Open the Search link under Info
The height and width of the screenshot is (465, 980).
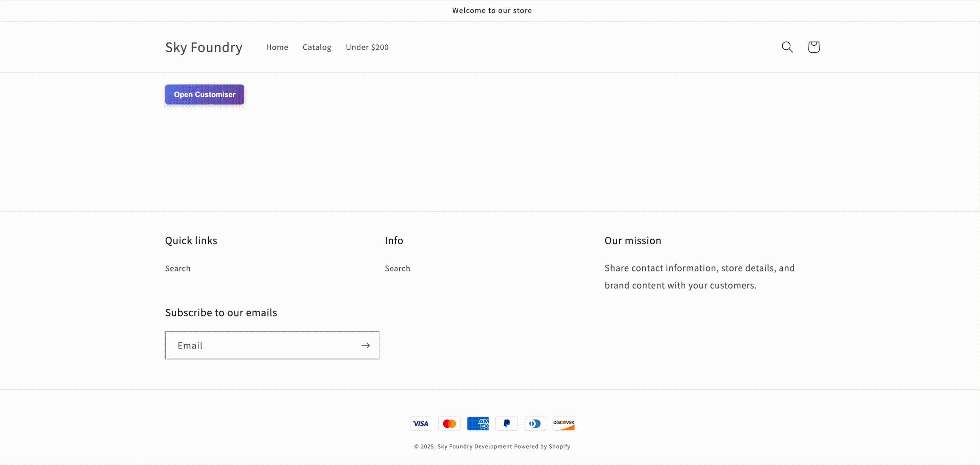[x=397, y=268]
